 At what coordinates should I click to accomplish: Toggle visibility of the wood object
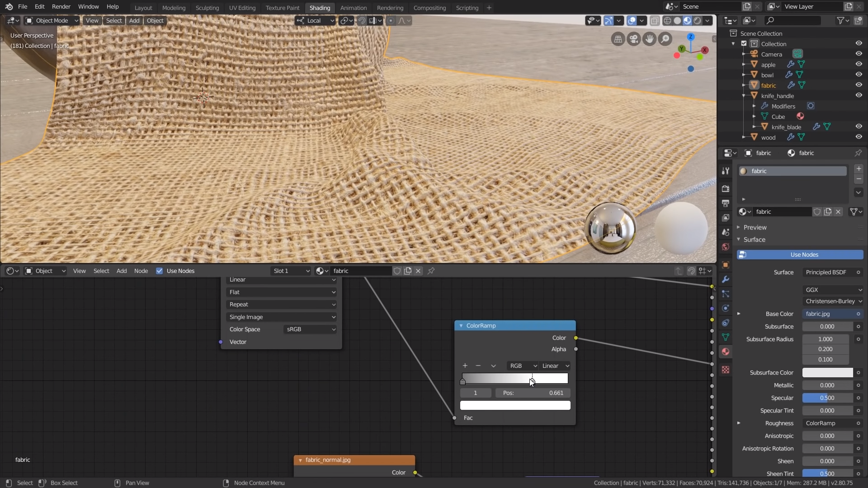[859, 137]
